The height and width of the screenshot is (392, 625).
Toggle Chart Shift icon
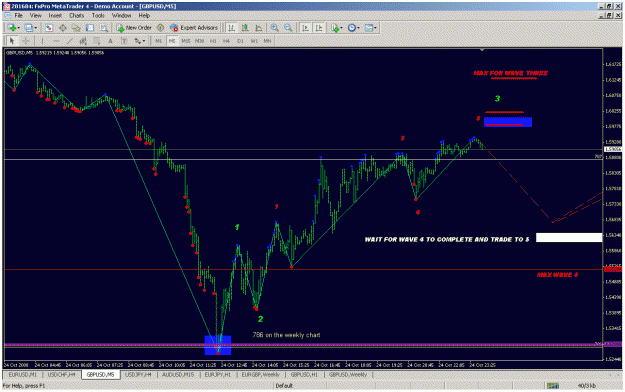[x=319, y=28]
